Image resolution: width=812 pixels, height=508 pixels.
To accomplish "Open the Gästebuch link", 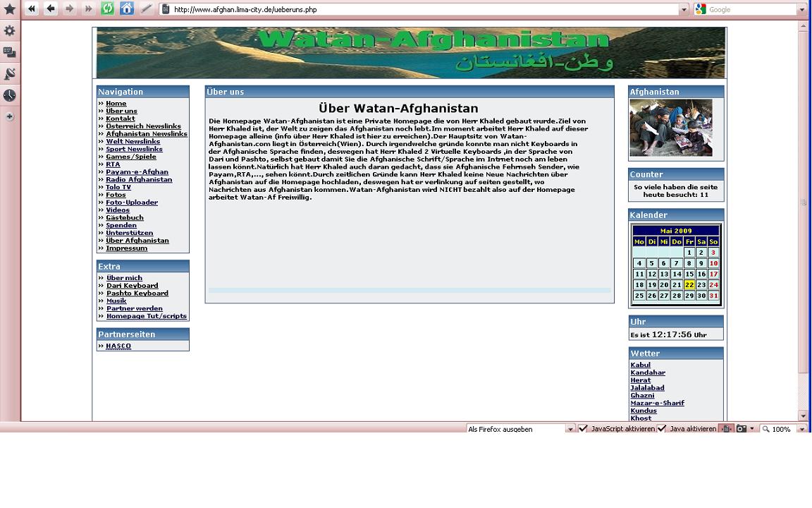I will click(125, 218).
